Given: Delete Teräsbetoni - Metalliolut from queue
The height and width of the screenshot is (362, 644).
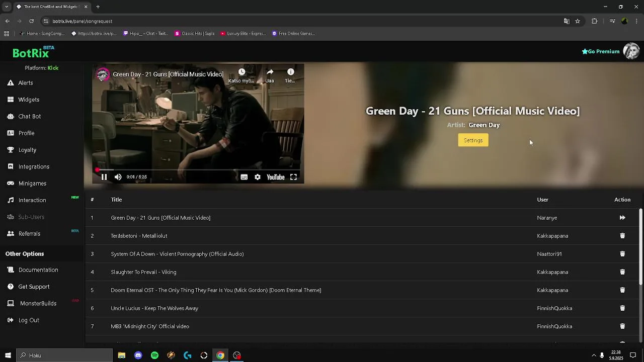Looking at the screenshot, I should [622, 236].
